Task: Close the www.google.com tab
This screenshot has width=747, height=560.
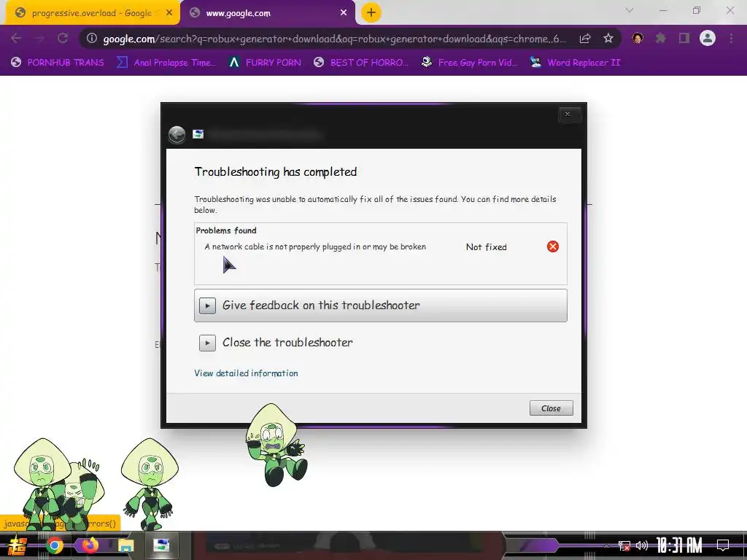Action: pyautogui.click(x=344, y=13)
